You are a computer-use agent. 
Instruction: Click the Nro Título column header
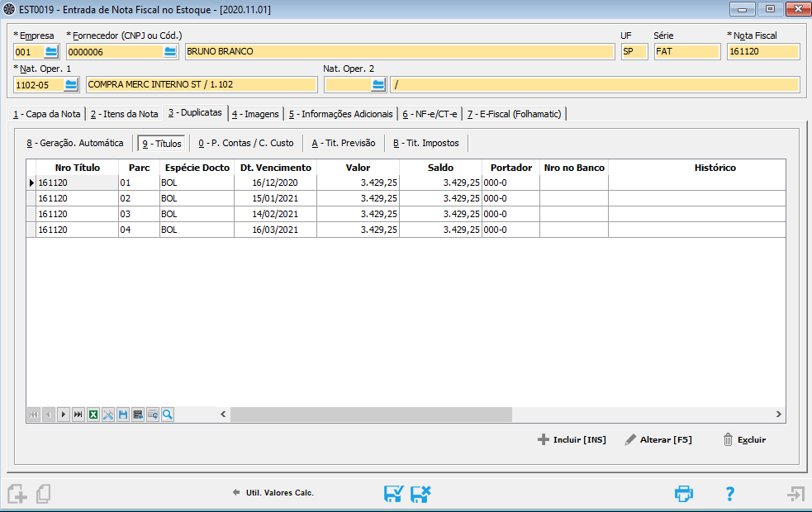pos(77,168)
